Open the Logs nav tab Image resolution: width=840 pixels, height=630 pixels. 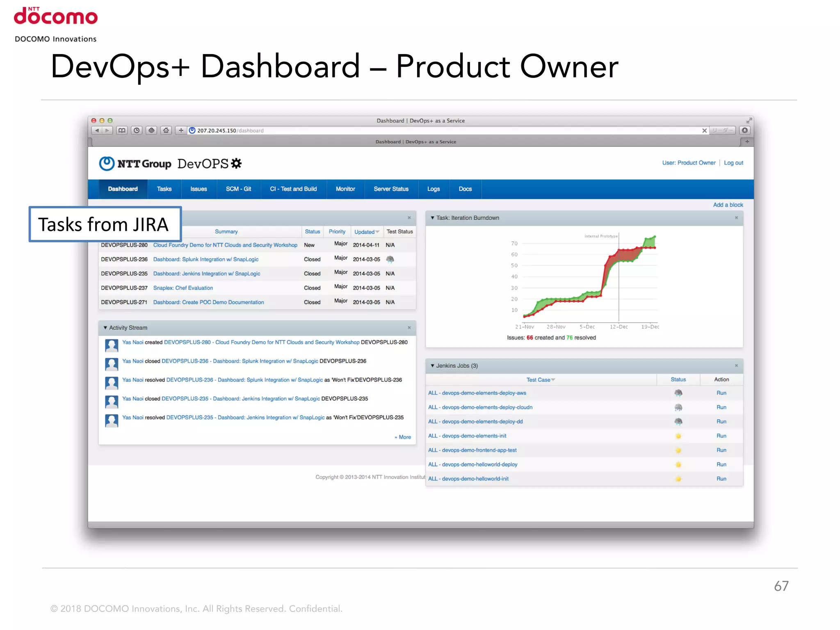point(434,189)
